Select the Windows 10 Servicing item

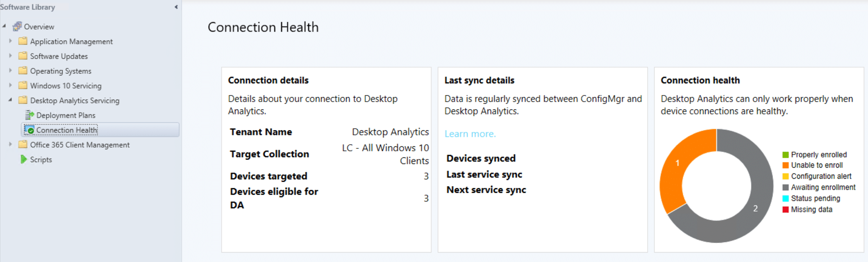click(x=66, y=86)
